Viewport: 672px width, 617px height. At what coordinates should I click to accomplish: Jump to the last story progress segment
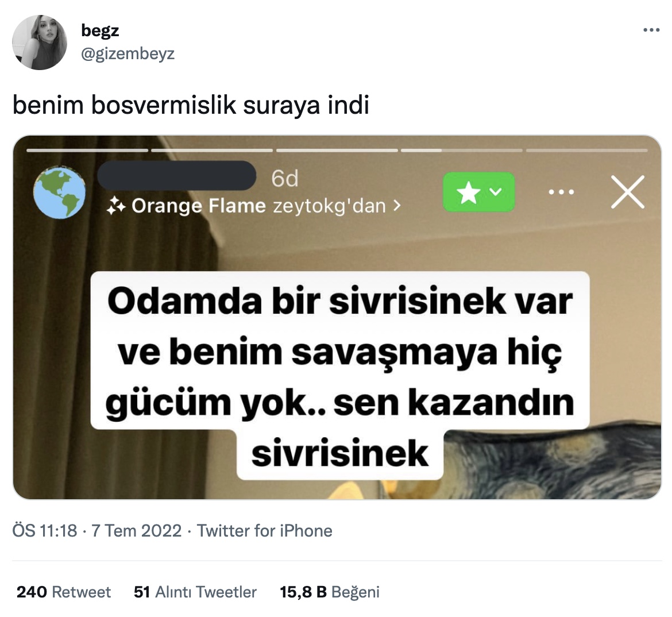[586, 151]
